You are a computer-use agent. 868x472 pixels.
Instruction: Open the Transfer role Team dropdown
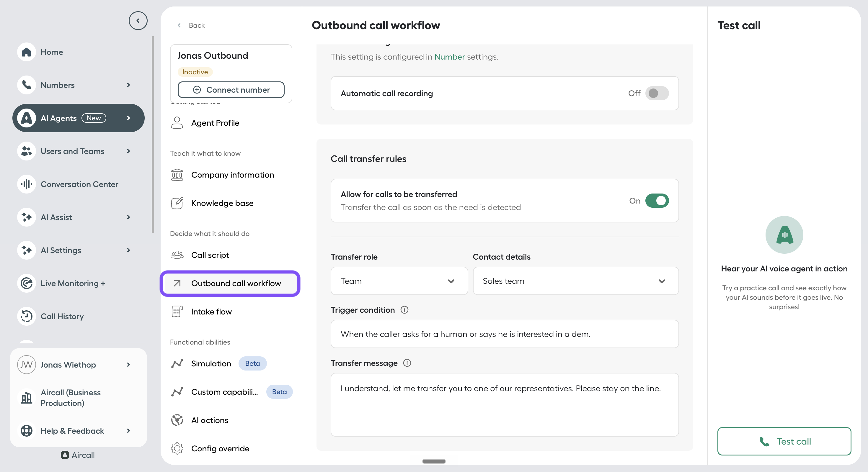coord(399,281)
